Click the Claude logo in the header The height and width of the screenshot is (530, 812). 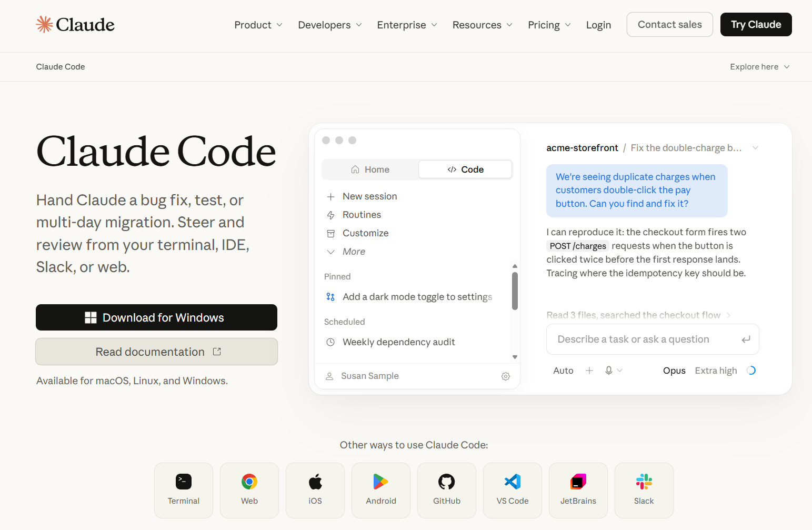[75, 25]
